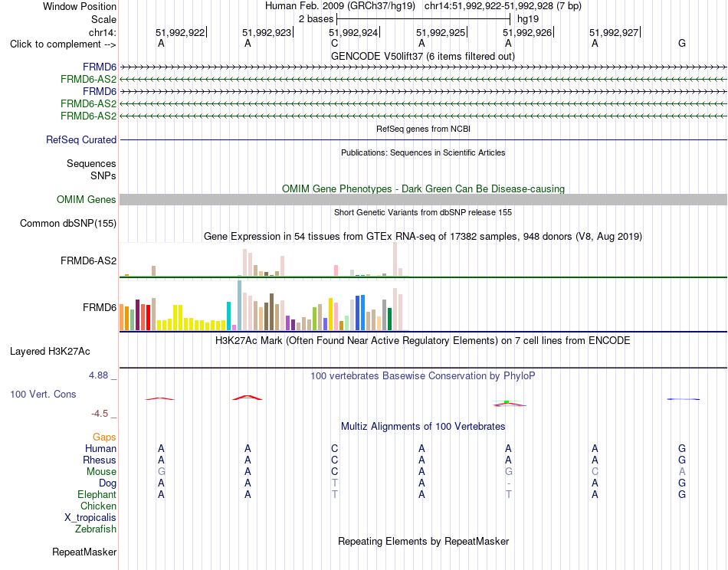
Task: Click the Scale row label
Action: click(x=103, y=19)
